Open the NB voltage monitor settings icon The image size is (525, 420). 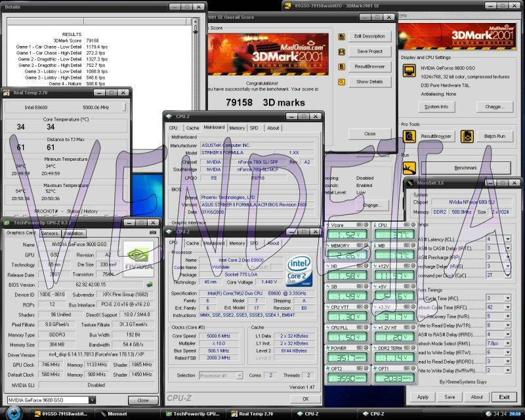360,266
